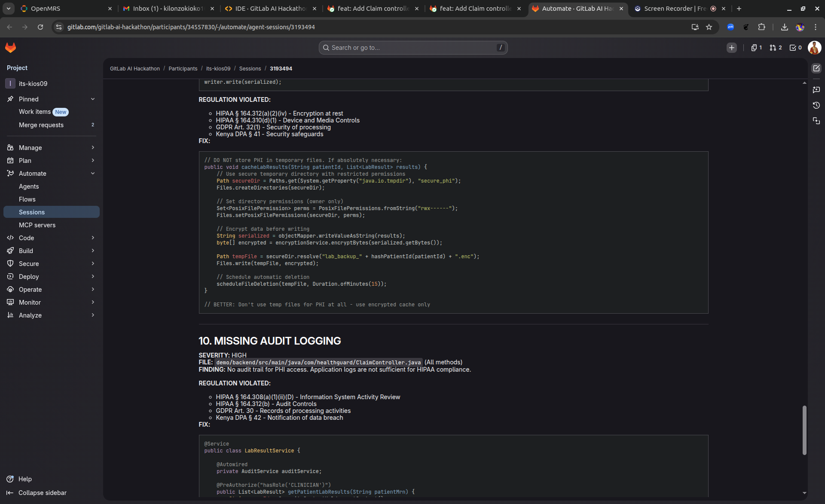The image size is (825, 504).
Task: Click Participants breadcrumb link
Action: (183, 69)
